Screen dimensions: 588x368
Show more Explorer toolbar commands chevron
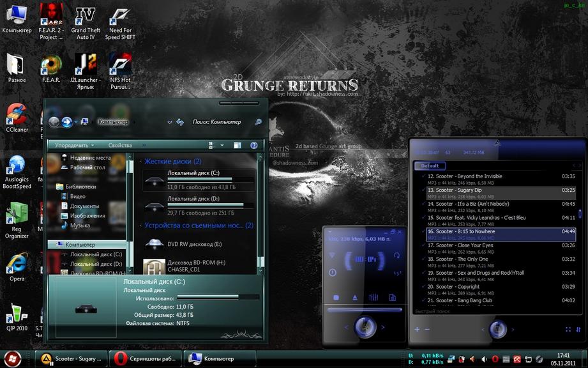pos(144,145)
